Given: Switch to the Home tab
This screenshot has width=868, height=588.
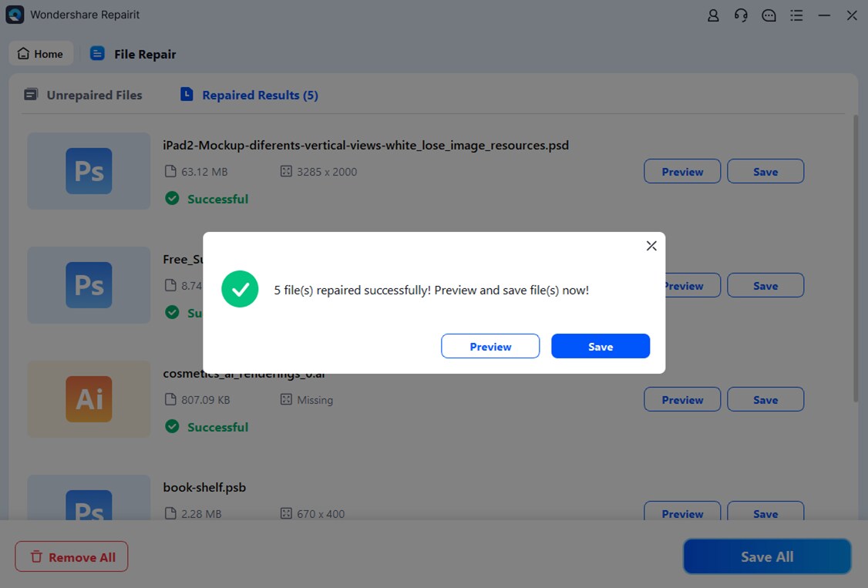Looking at the screenshot, I should coord(41,53).
